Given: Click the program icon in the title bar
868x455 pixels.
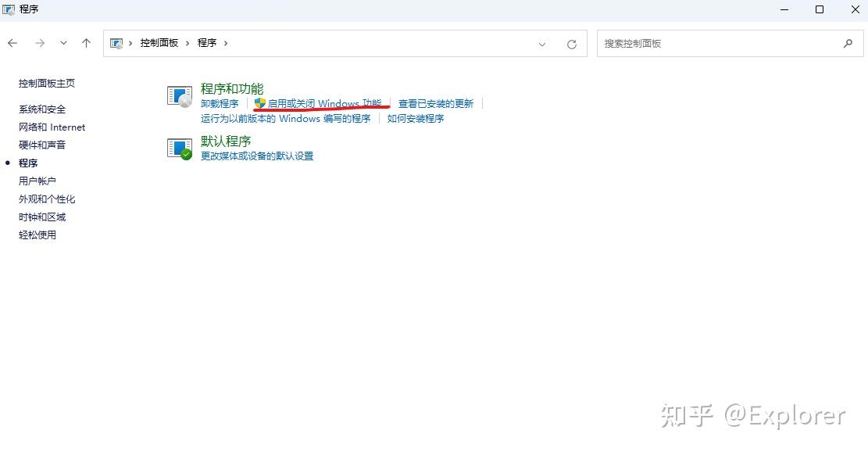Looking at the screenshot, I should pos(9,9).
